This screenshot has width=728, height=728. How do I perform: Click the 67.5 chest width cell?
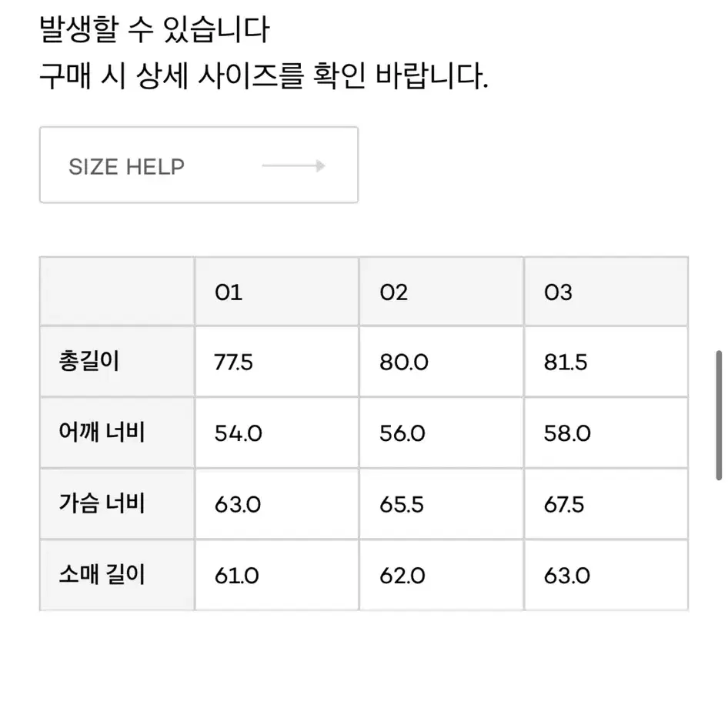pyautogui.click(x=606, y=504)
